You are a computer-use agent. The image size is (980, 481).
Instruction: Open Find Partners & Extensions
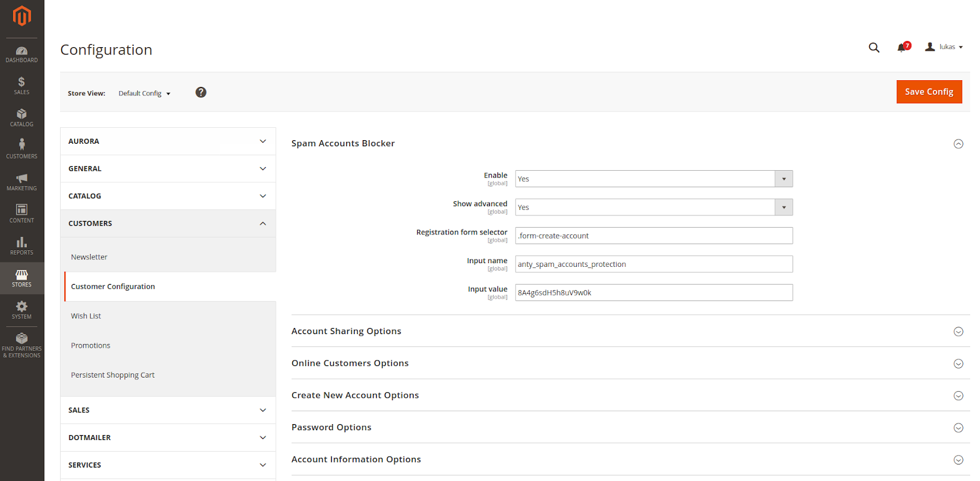click(22, 346)
